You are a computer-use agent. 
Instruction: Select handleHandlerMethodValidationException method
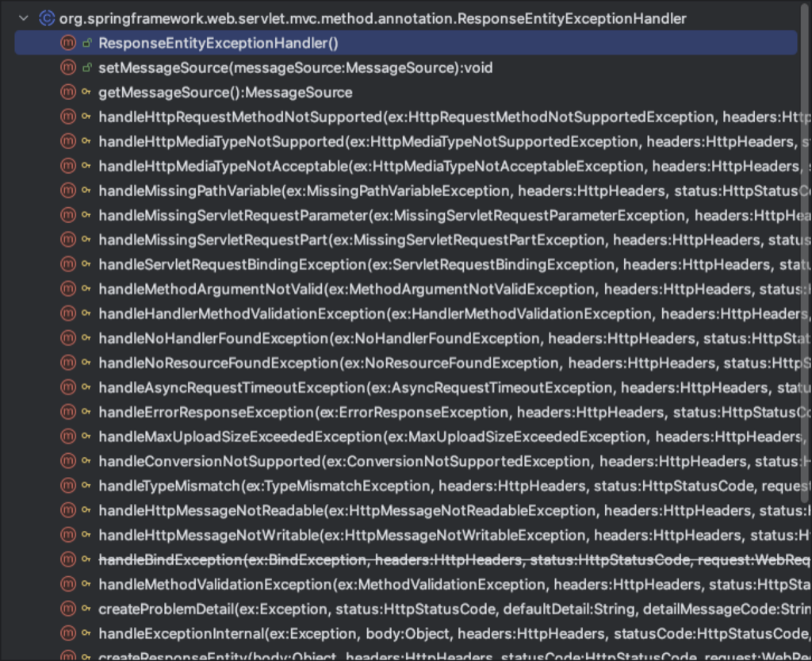click(406, 313)
